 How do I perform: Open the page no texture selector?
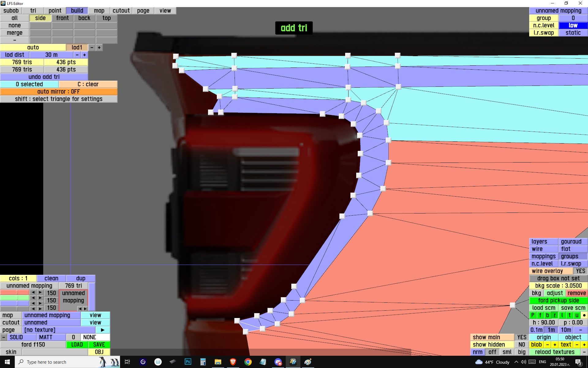click(58, 330)
